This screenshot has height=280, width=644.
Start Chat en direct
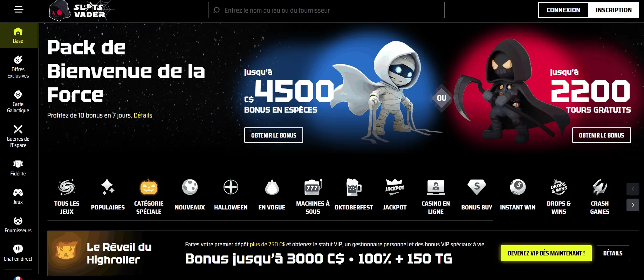[18, 253]
